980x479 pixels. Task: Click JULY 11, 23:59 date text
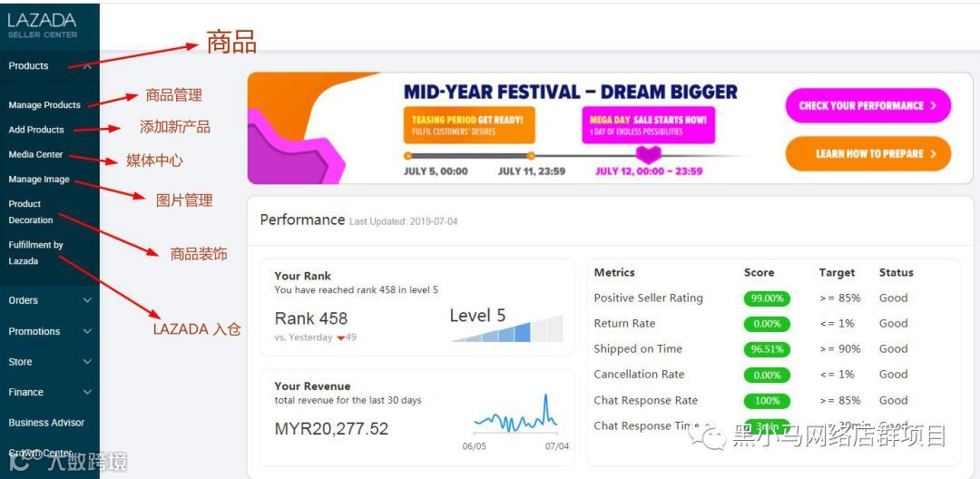click(x=531, y=171)
